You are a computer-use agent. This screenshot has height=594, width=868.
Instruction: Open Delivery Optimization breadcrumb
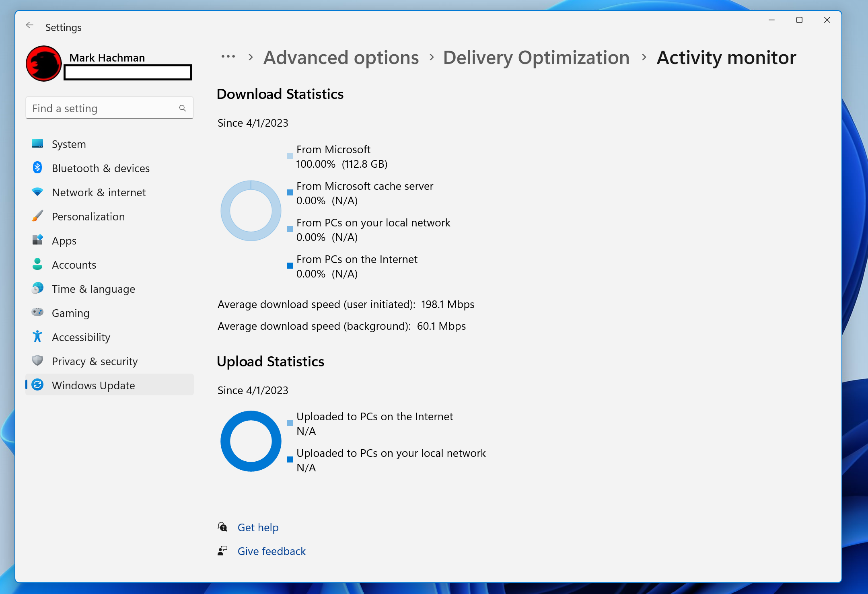536,58
